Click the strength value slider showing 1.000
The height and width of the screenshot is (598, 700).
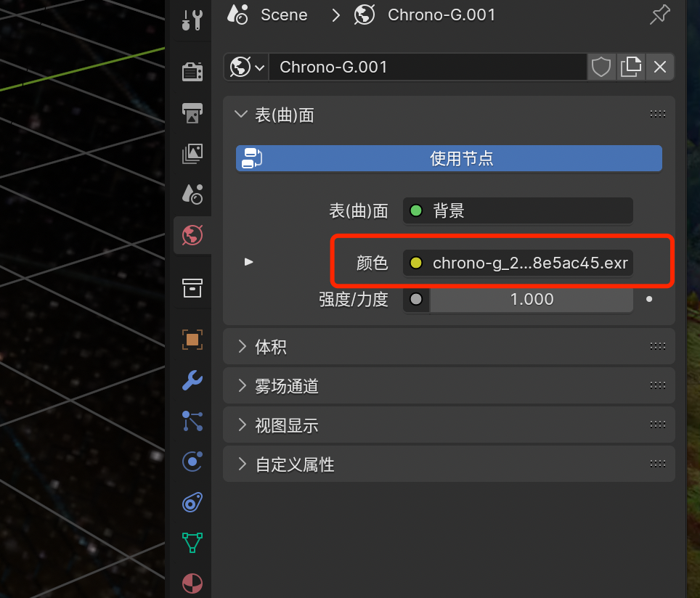pos(531,300)
